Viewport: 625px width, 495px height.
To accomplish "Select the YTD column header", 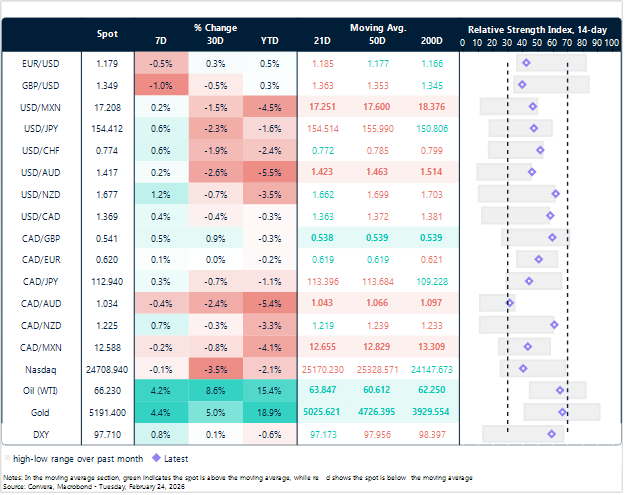I will tap(268, 43).
